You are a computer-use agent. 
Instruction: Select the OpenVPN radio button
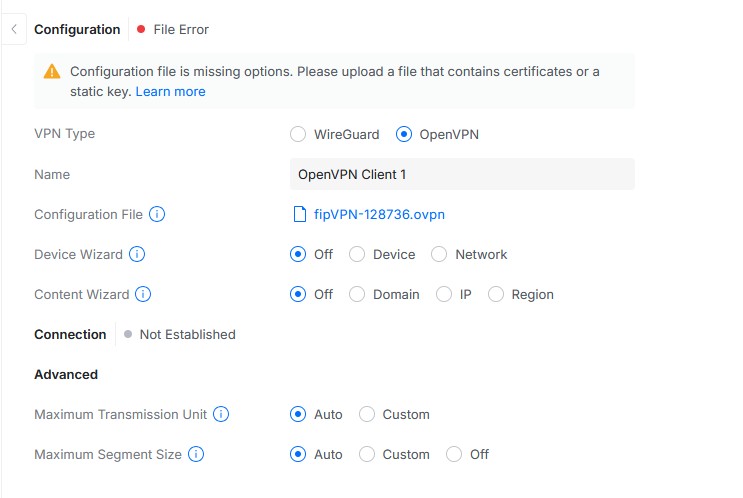pyautogui.click(x=404, y=134)
